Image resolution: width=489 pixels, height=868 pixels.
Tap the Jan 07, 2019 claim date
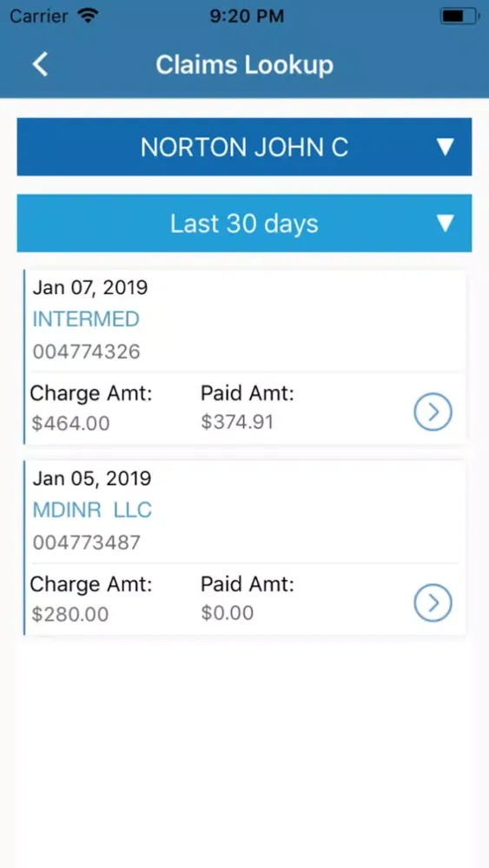[90, 288]
